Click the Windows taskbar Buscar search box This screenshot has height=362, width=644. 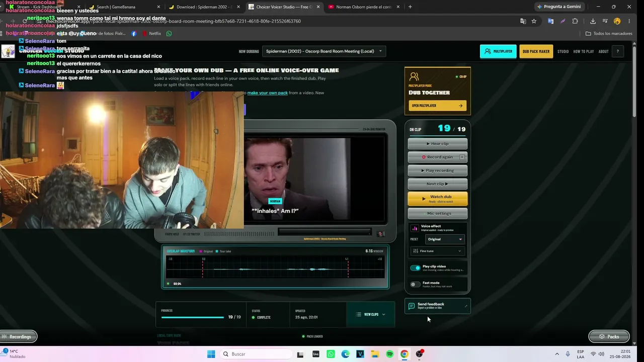pos(255,354)
